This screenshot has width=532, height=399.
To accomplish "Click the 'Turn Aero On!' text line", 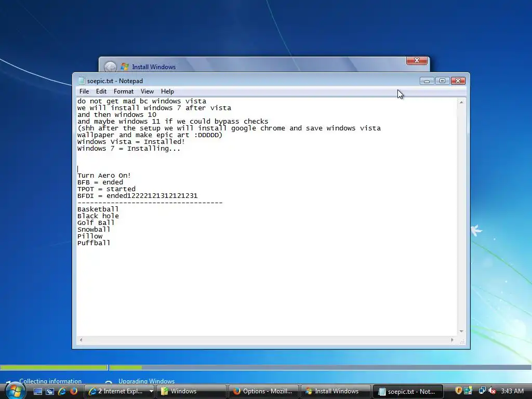I will [104, 176].
